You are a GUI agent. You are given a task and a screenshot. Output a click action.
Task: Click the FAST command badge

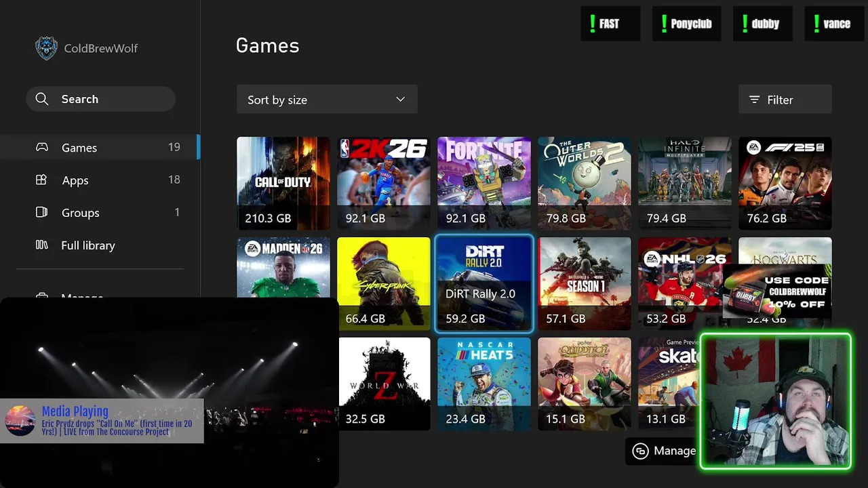coord(610,24)
